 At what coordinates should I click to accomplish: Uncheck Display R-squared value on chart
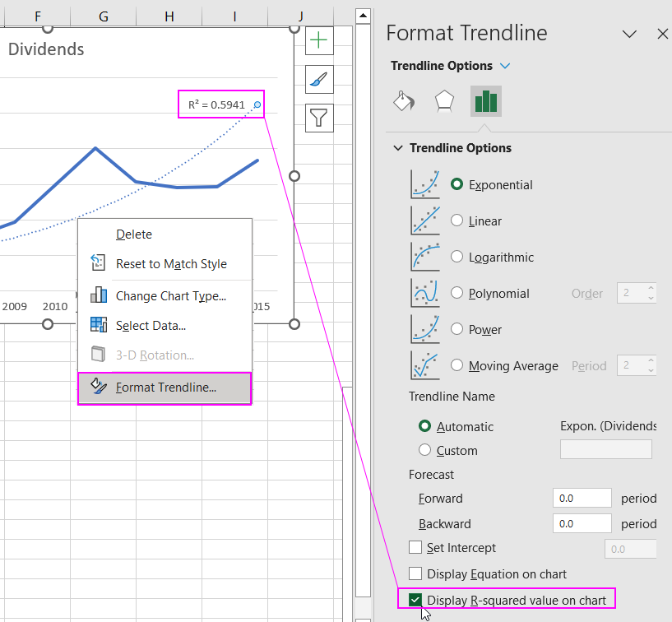[416, 600]
